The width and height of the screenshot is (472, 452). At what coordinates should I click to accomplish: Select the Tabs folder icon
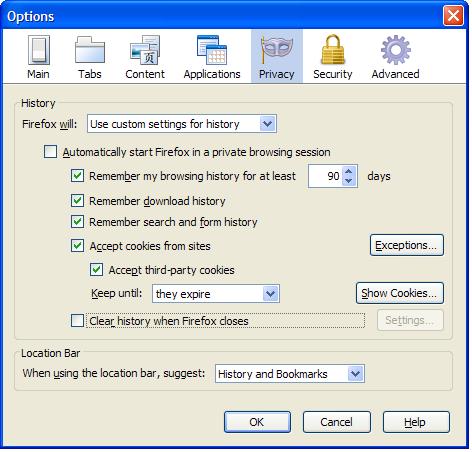pyautogui.click(x=90, y=50)
